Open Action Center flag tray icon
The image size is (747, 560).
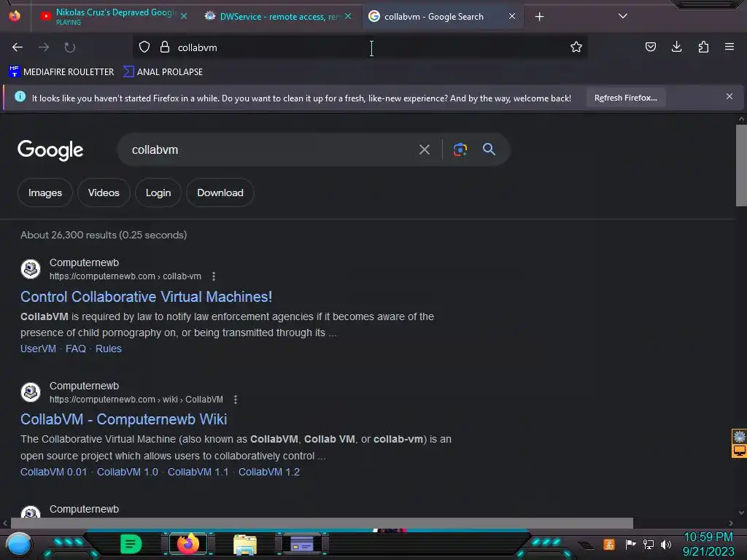tap(630, 544)
